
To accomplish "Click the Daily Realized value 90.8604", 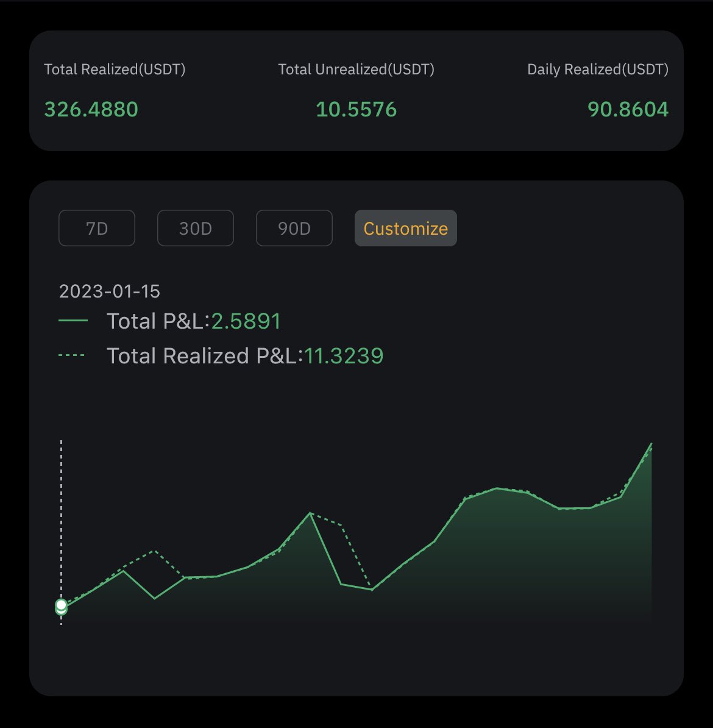I will point(628,110).
